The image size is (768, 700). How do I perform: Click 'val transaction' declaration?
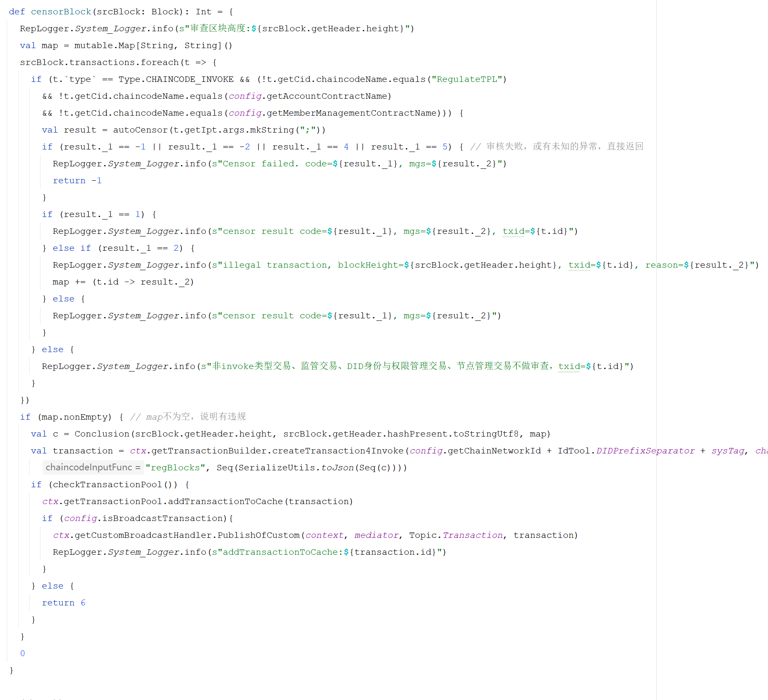point(72,451)
